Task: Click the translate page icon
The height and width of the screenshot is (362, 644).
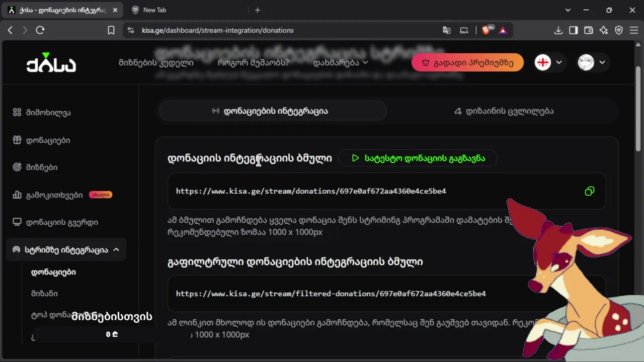Action: tap(446, 30)
